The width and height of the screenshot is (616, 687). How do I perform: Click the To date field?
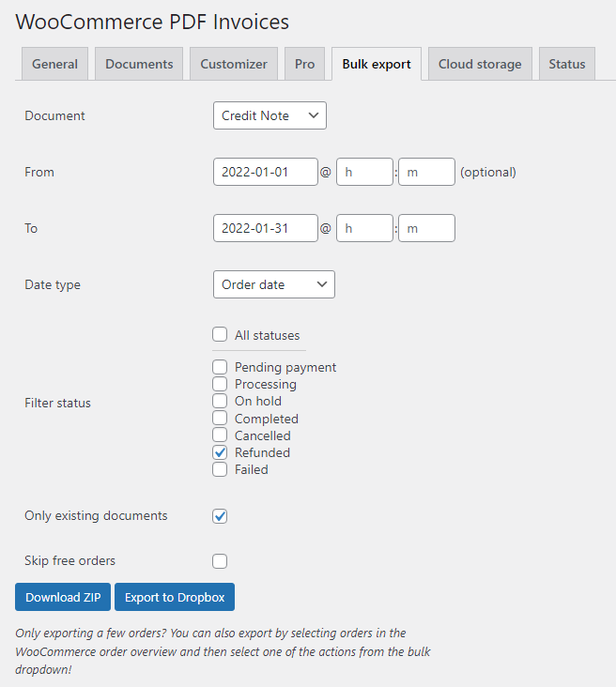coord(266,228)
